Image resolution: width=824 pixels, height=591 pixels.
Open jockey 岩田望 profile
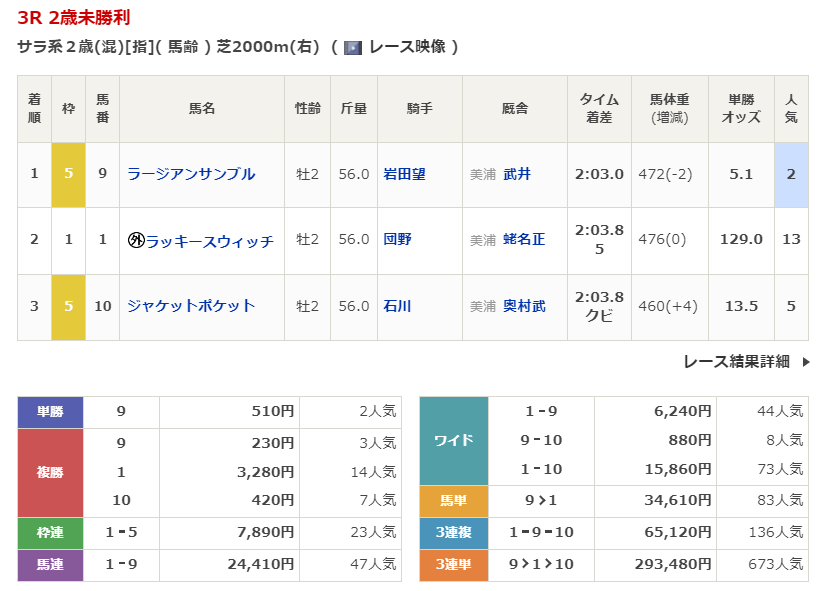(404, 174)
